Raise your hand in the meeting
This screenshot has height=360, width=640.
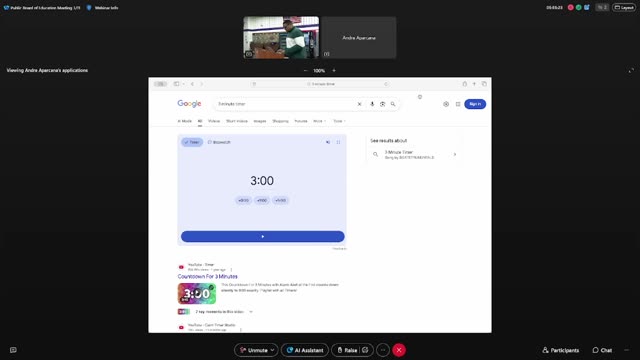click(x=347, y=350)
